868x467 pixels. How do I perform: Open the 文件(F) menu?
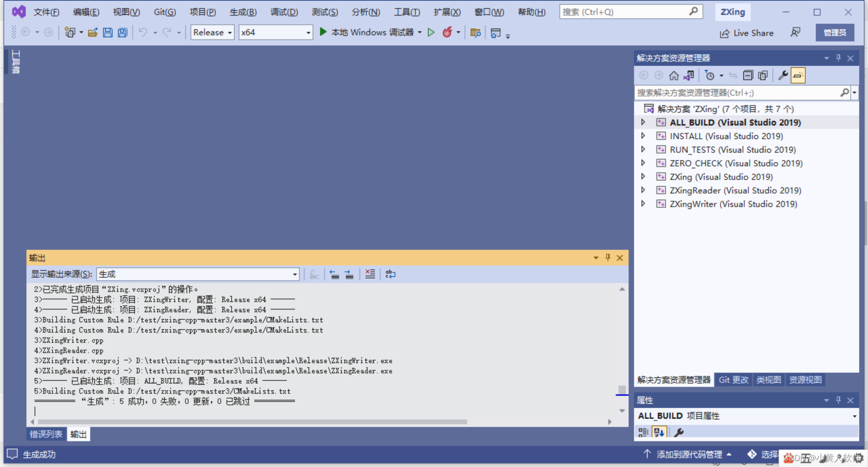47,12
